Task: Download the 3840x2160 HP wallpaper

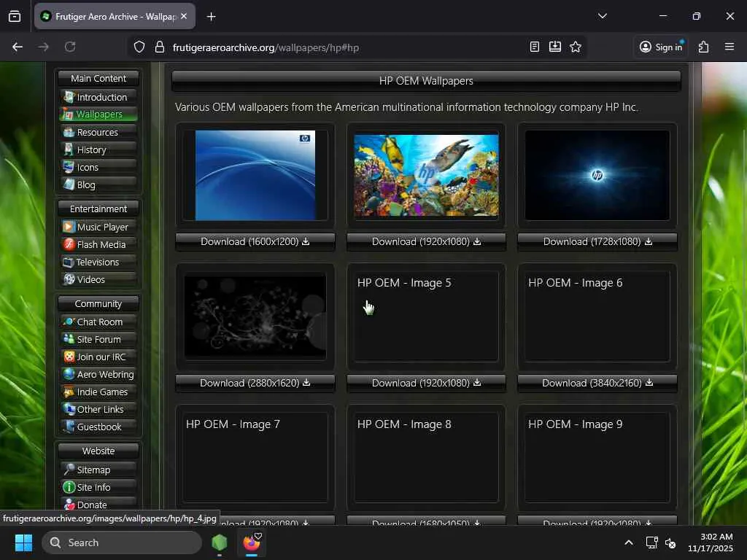Action: coord(597,383)
